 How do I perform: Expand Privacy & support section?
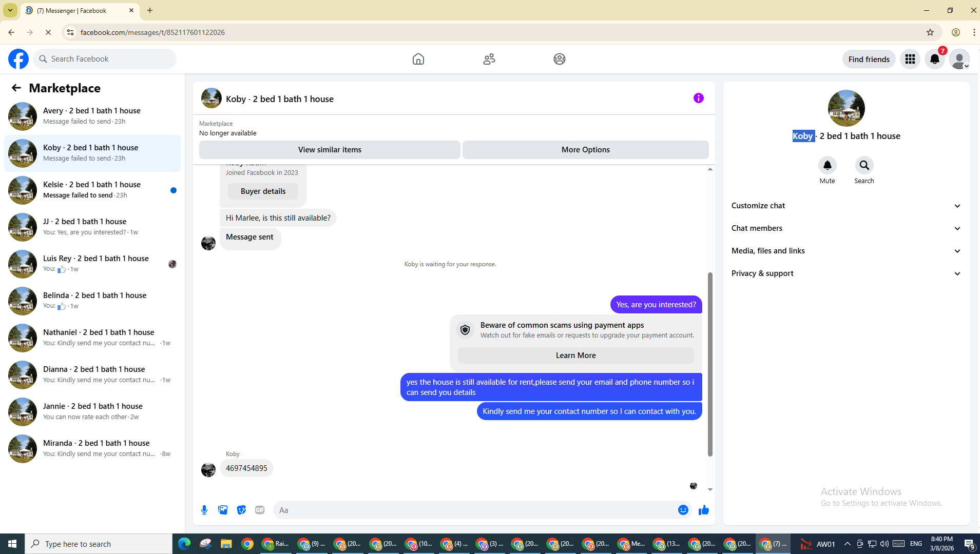click(846, 273)
